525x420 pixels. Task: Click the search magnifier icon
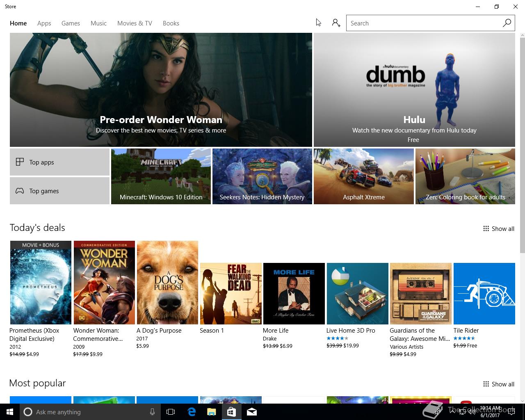pyautogui.click(x=507, y=23)
